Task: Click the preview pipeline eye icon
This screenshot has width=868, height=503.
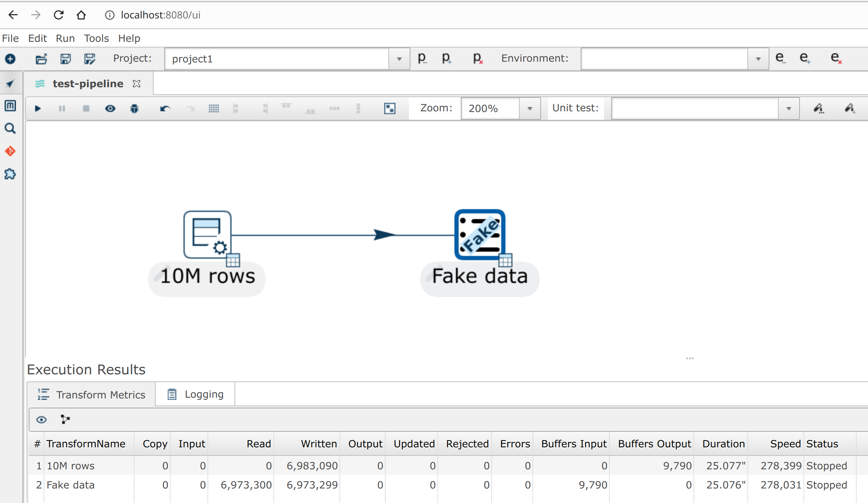Action: tap(110, 108)
